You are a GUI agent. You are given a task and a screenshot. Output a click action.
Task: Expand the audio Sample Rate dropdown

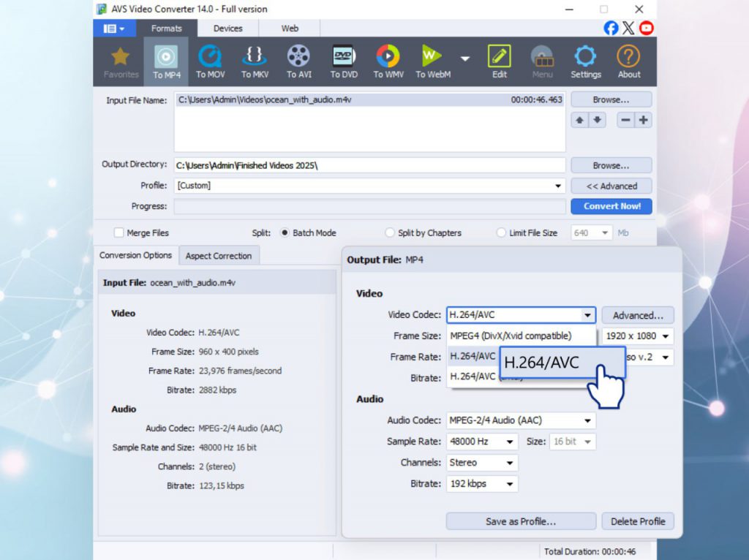pyautogui.click(x=510, y=442)
